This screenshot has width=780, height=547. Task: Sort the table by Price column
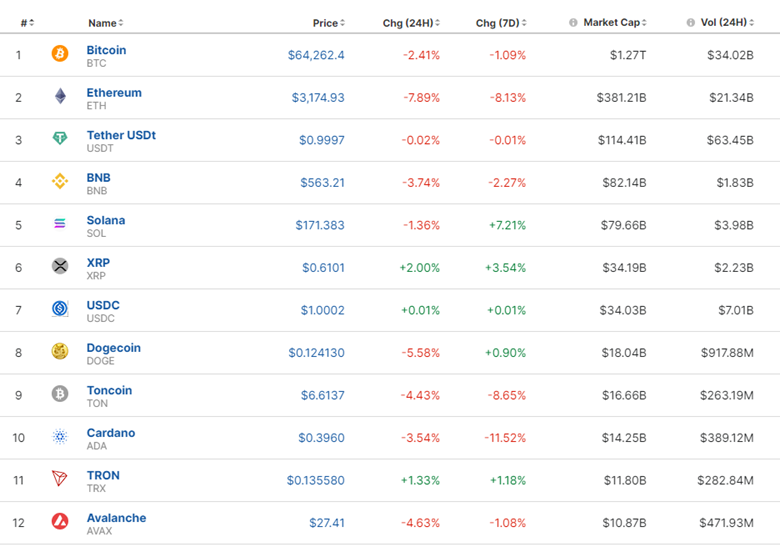click(x=329, y=23)
